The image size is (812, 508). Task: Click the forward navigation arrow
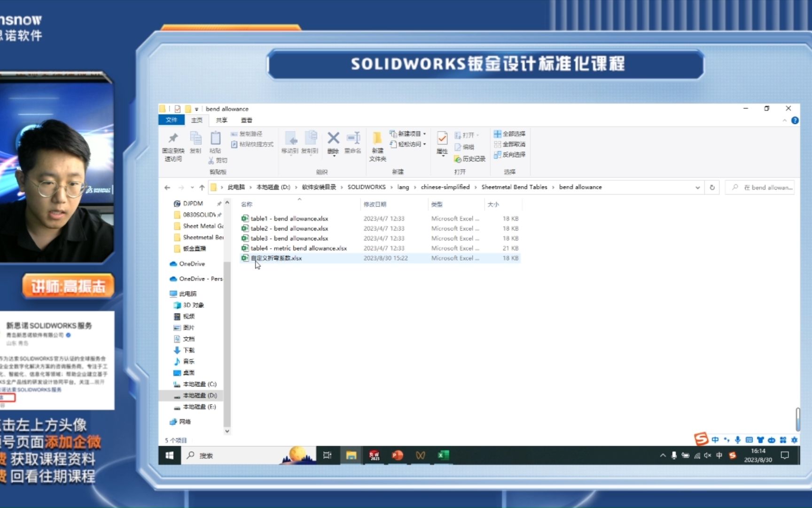tap(181, 187)
